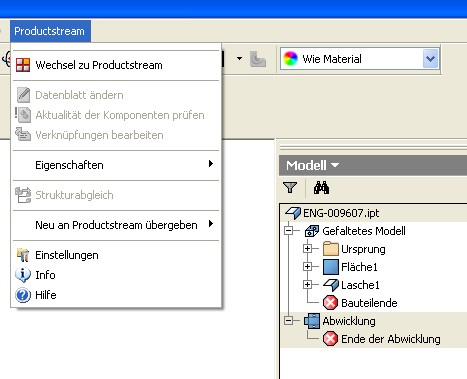This screenshot has height=379, width=467.
Task: Expand the Fläche1 node
Action: (x=307, y=267)
